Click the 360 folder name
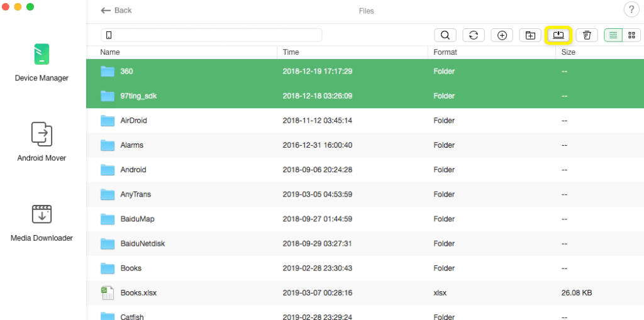 126,72
